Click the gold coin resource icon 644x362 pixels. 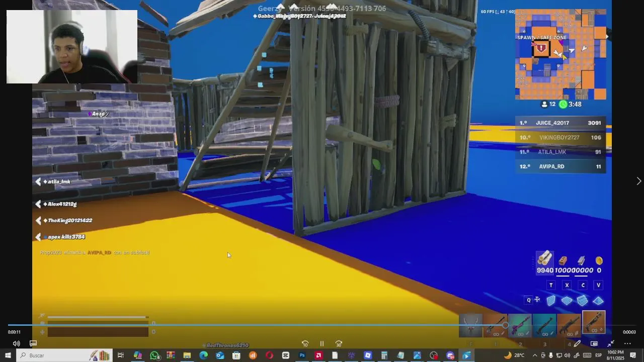click(599, 260)
